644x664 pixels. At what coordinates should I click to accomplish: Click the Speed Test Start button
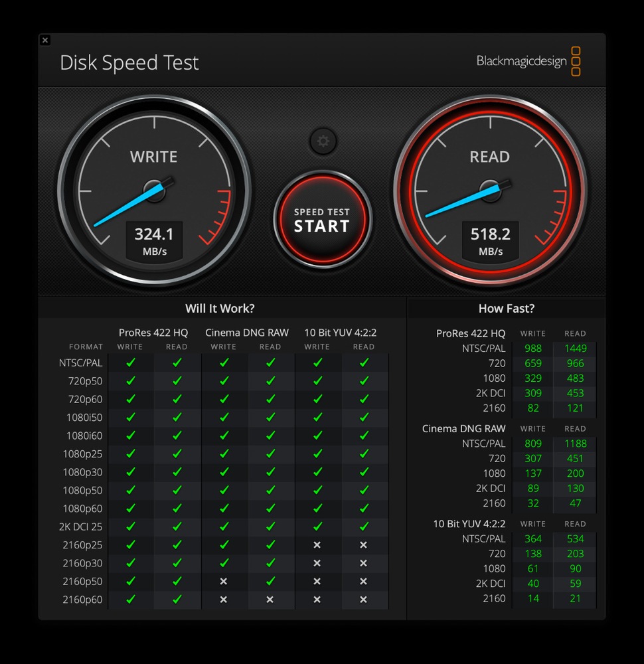click(323, 219)
